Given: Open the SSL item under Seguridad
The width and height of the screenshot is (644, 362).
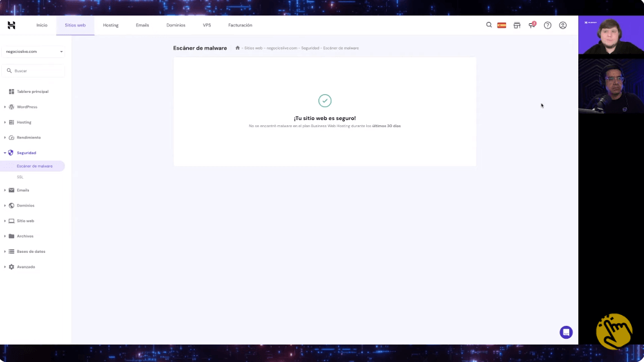Looking at the screenshot, I should [20, 177].
